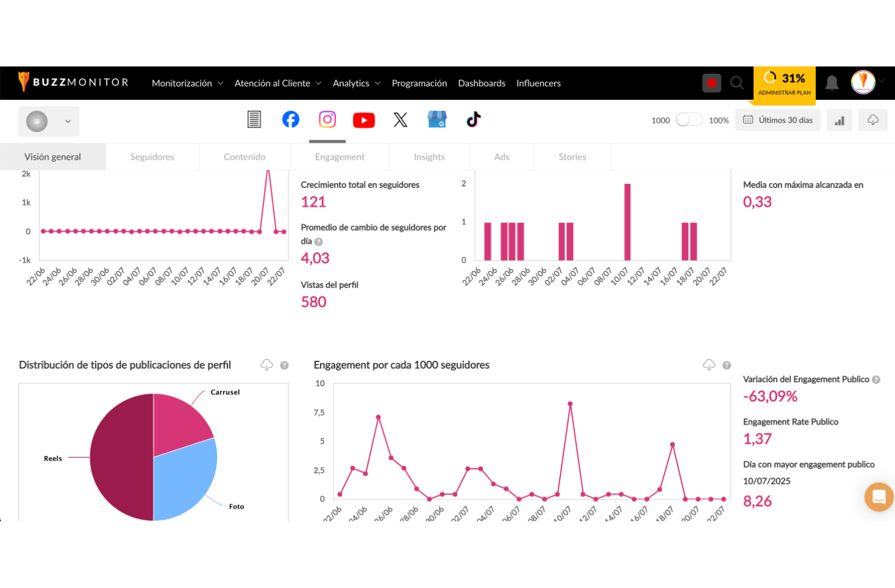895x588 pixels.
Task: Download the Engagement por cada 1000 chart
Action: tap(709, 365)
